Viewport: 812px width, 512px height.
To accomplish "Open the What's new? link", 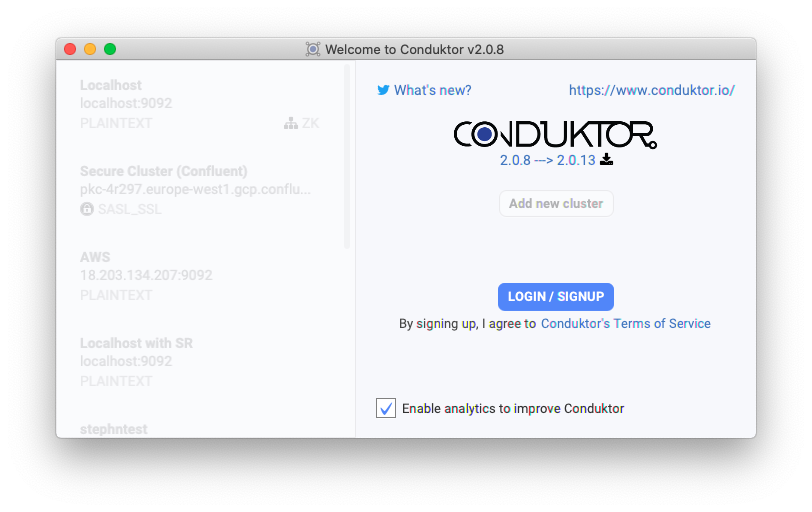I will pyautogui.click(x=432, y=90).
